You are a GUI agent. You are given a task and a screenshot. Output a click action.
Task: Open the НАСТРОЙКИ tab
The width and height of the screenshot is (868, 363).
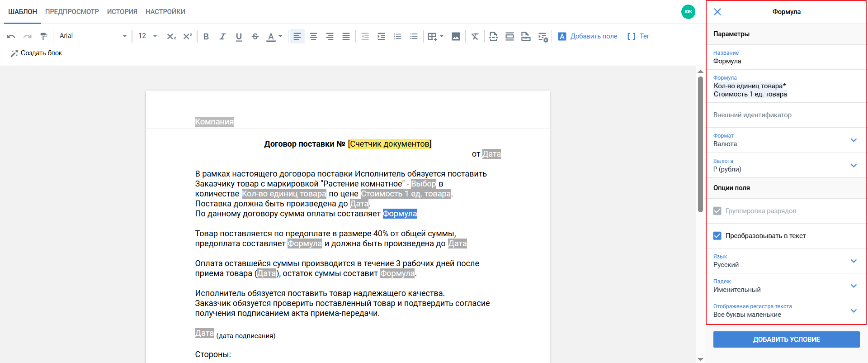coord(165,12)
